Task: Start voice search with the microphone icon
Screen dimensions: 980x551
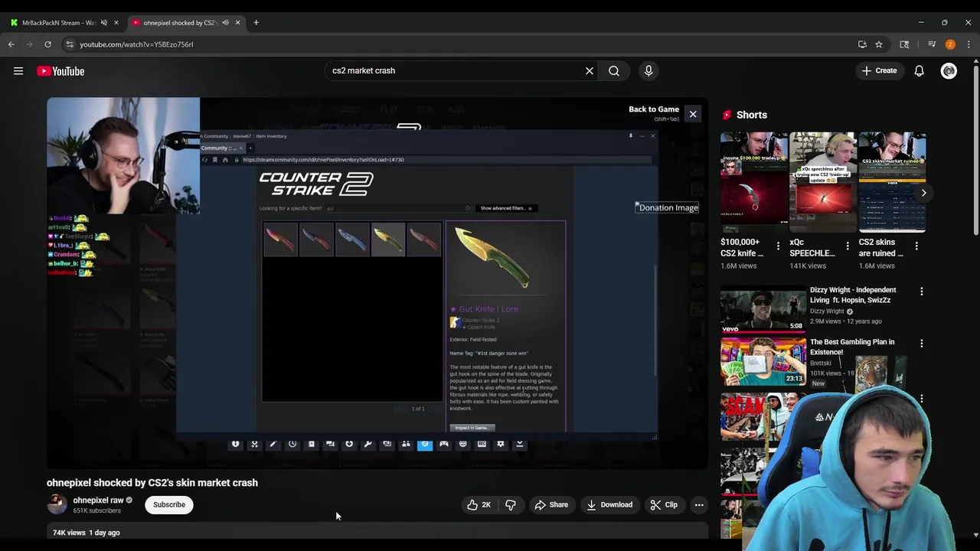Action: click(648, 70)
